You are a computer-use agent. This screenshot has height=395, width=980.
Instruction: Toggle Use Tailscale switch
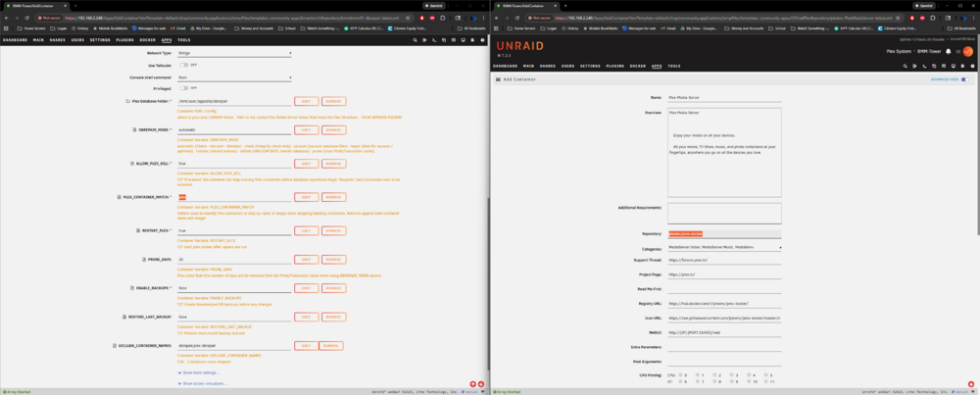[184, 65]
